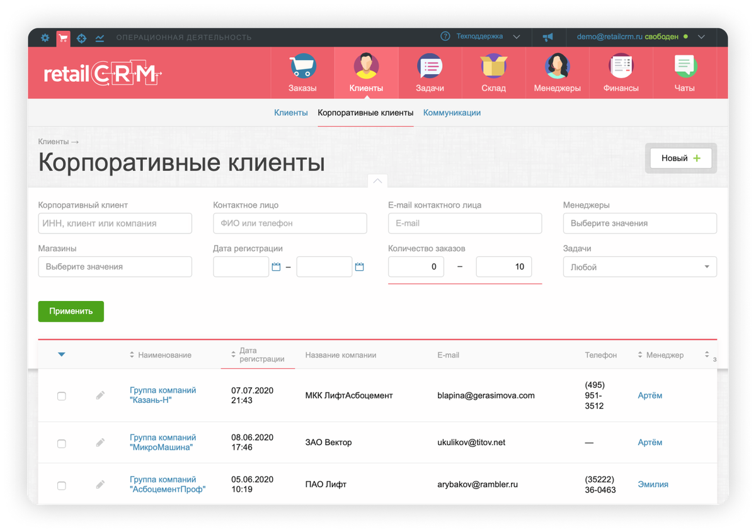Image resolution: width=756 pixels, height=532 pixels.
Task: Open the Менеджеры filter selector
Action: pos(640,224)
